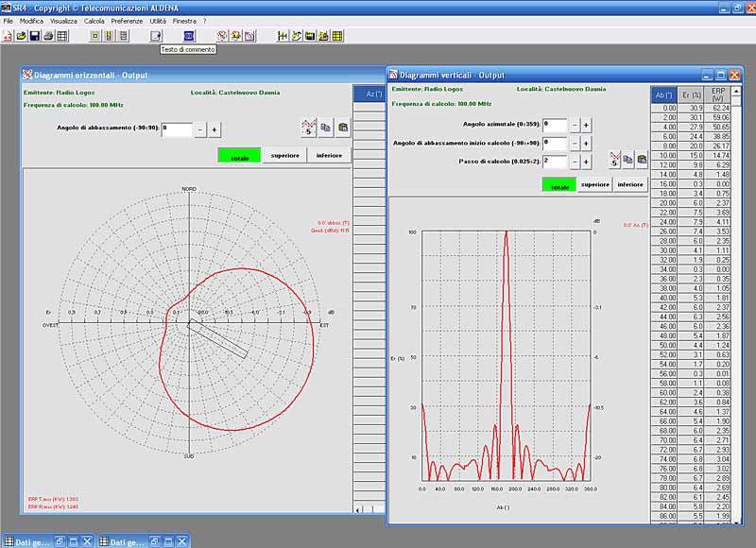Increase Angolo azimutale with plus button
The width and height of the screenshot is (756, 548).
(586, 125)
